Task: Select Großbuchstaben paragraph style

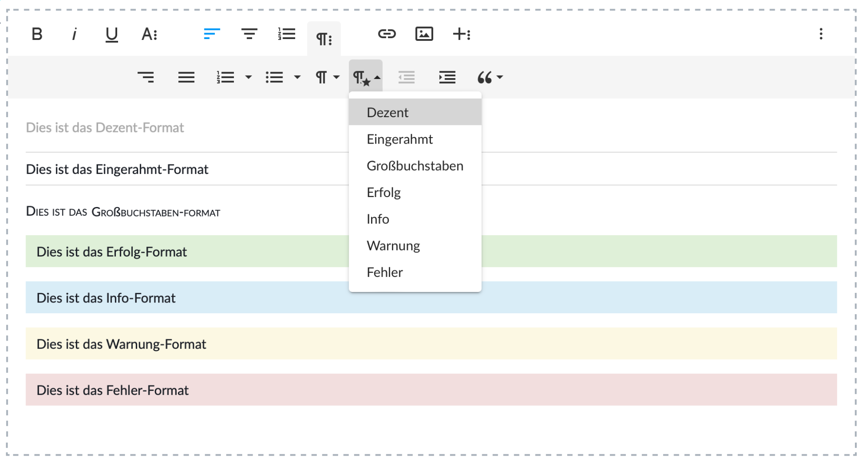Action: point(415,166)
